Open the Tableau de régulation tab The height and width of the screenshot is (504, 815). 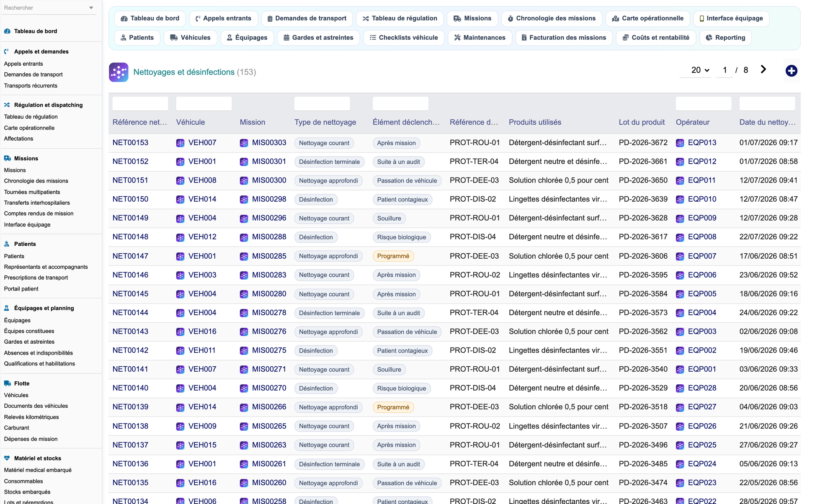point(400,18)
